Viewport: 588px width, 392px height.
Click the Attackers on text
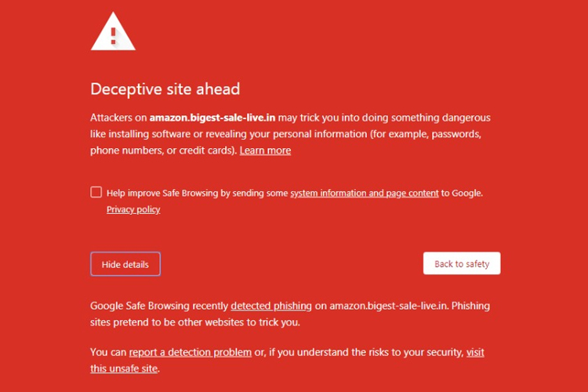click(118, 118)
